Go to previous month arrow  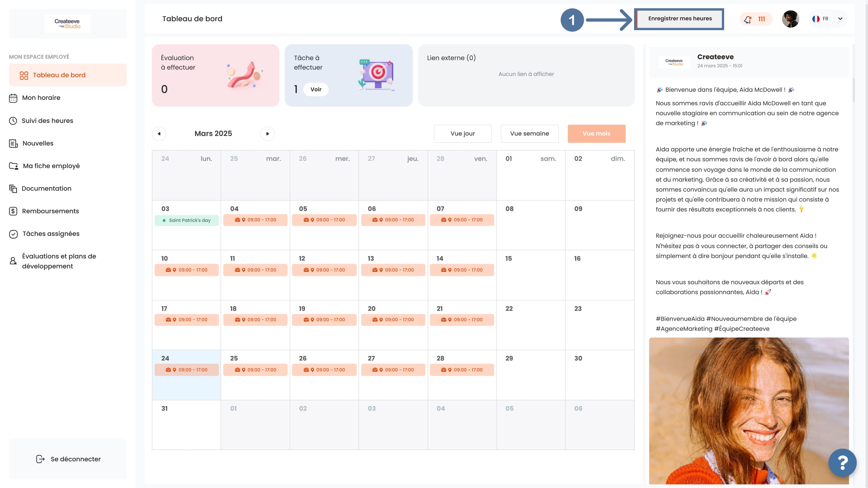click(x=159, y=134)
